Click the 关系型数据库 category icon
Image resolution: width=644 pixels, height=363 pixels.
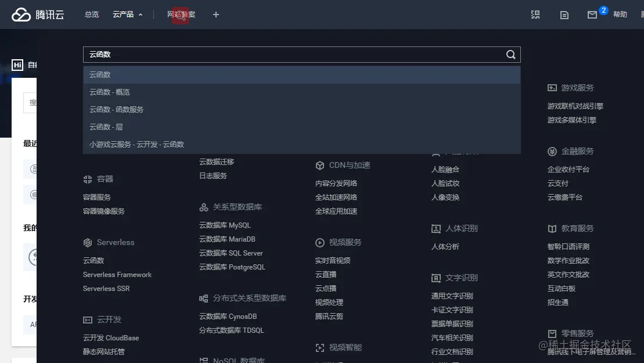point(204,207)
